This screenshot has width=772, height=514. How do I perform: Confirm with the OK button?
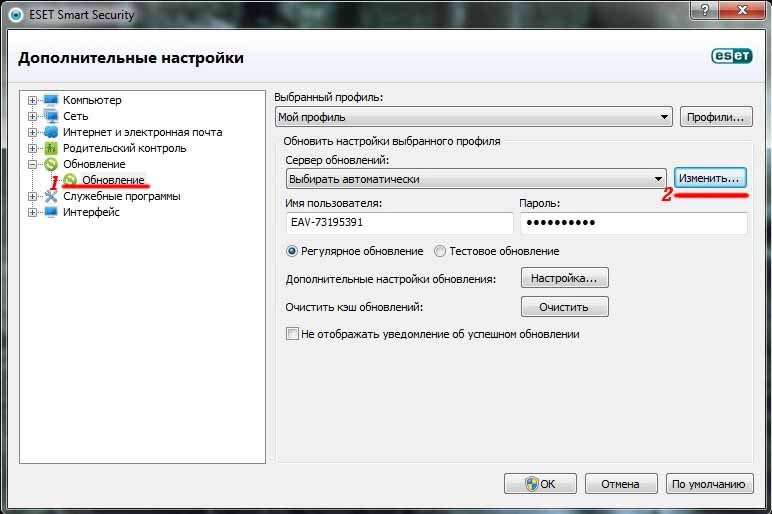540,484
